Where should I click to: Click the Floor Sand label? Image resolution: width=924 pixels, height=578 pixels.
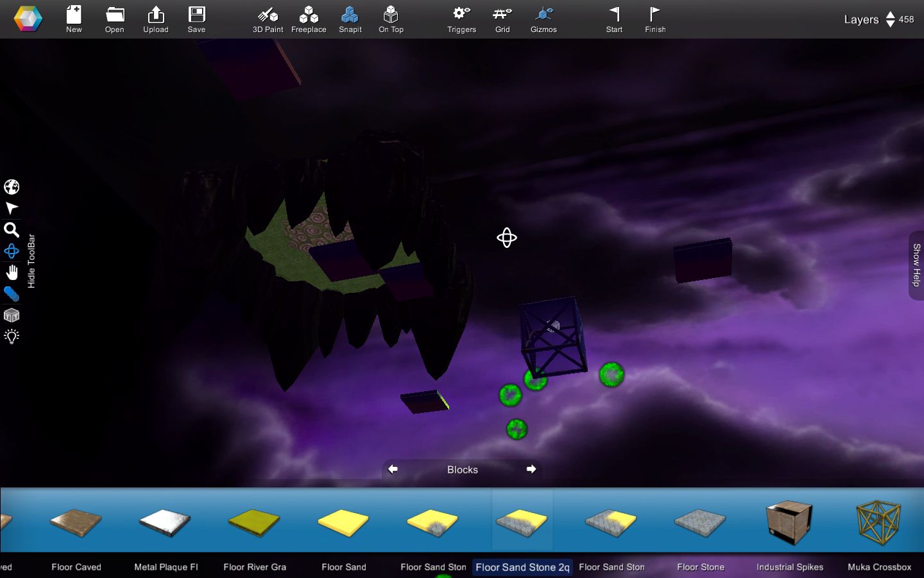click(x=344, y=567)
